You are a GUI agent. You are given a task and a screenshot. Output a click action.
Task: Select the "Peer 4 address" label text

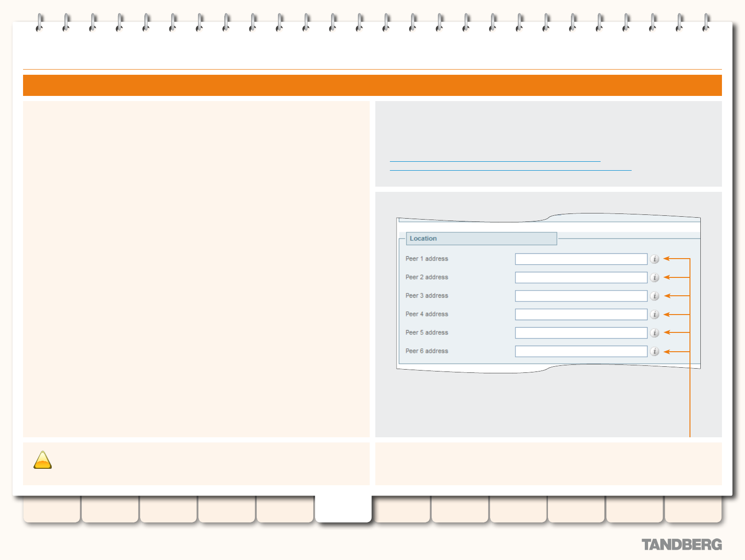coord(427,314)
